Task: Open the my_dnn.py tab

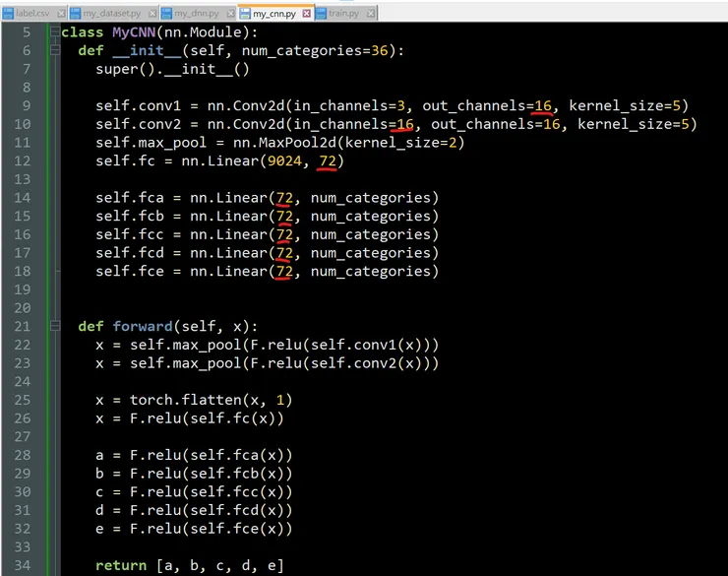Action: 197,13
